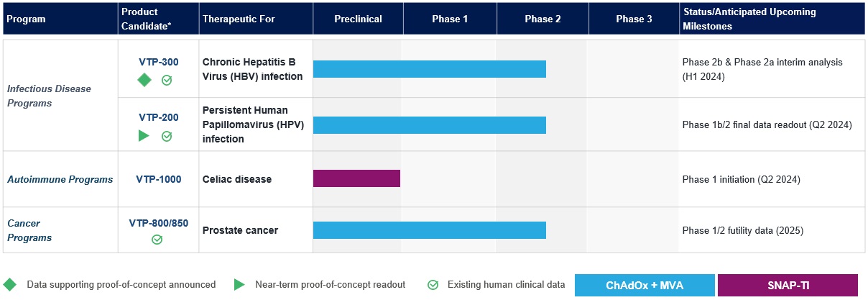Click the check circle icon in VTP-200 row
This screenshot has height=300, width=868.
[167, 135]
